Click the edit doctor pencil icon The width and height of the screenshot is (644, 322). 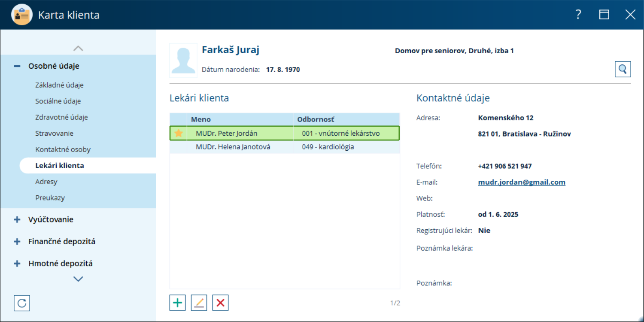tap(199, 303)
